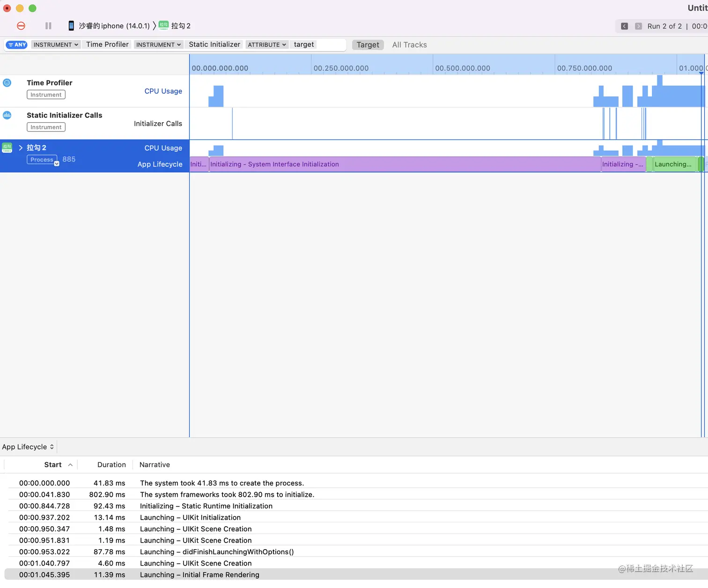Go to next run arrow
This screenshot has width=708, height=588.
[x=638, y=26]
